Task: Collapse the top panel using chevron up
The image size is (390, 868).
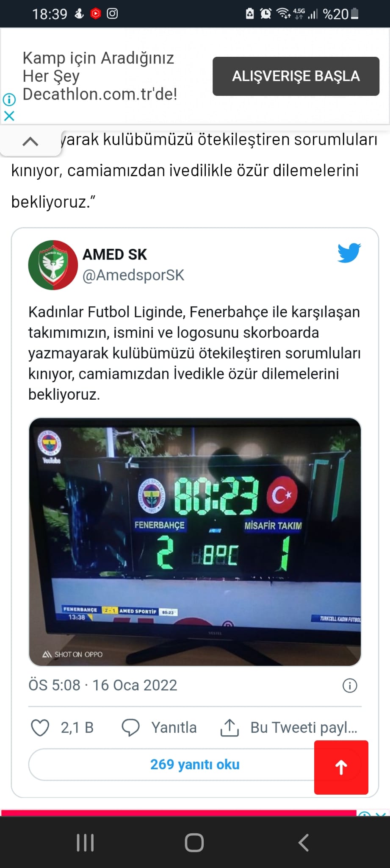Action: click(30, 142)
